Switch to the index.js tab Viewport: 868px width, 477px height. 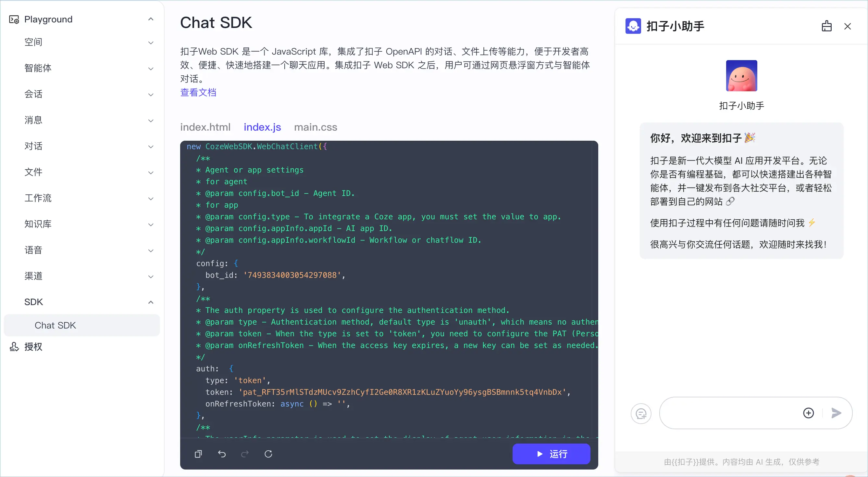click(x=262, y=127)
